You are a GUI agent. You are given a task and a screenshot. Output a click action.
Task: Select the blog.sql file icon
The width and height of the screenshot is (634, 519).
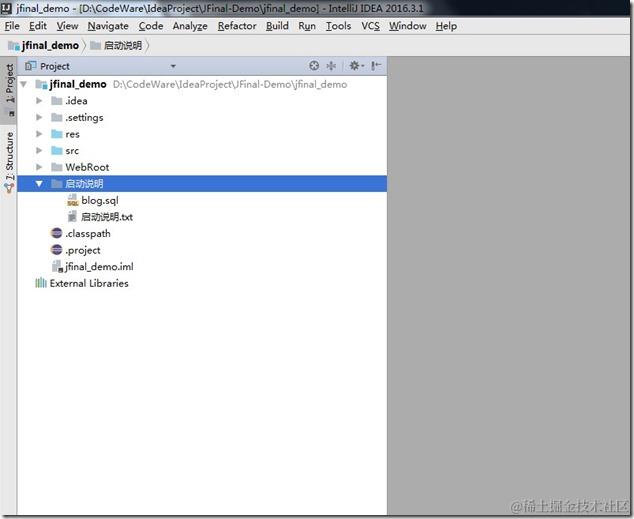72,200
